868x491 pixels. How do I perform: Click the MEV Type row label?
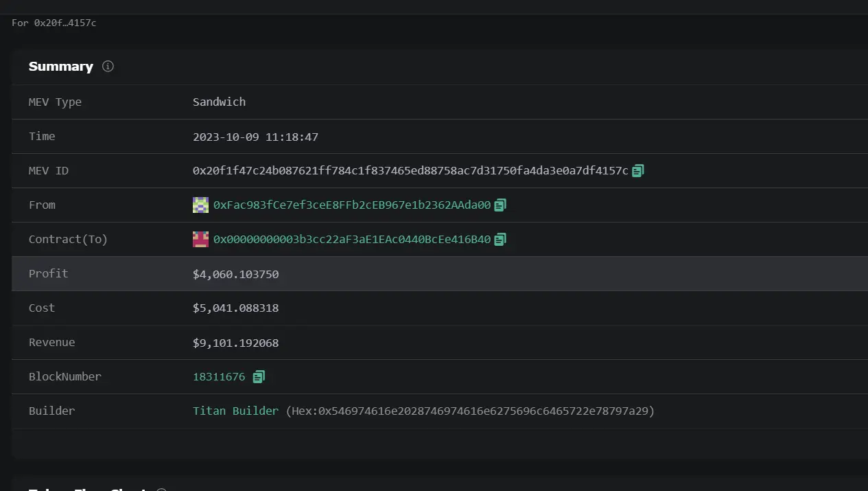55,102
